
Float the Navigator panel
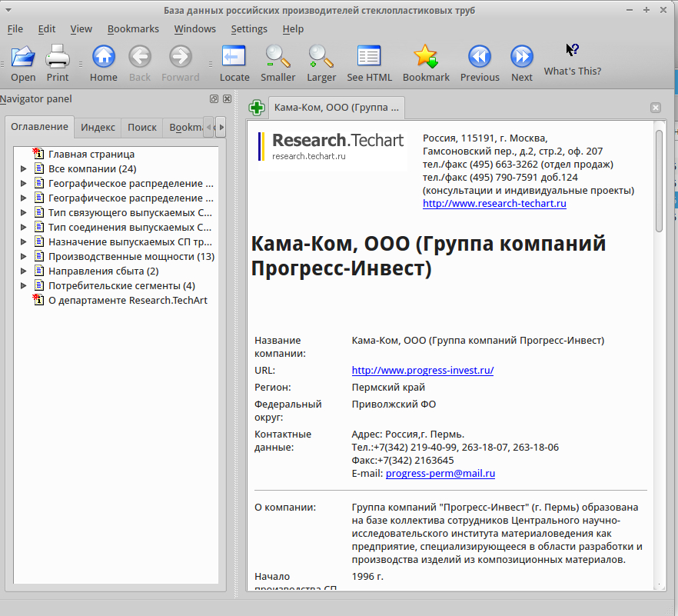tap(214, 98)
